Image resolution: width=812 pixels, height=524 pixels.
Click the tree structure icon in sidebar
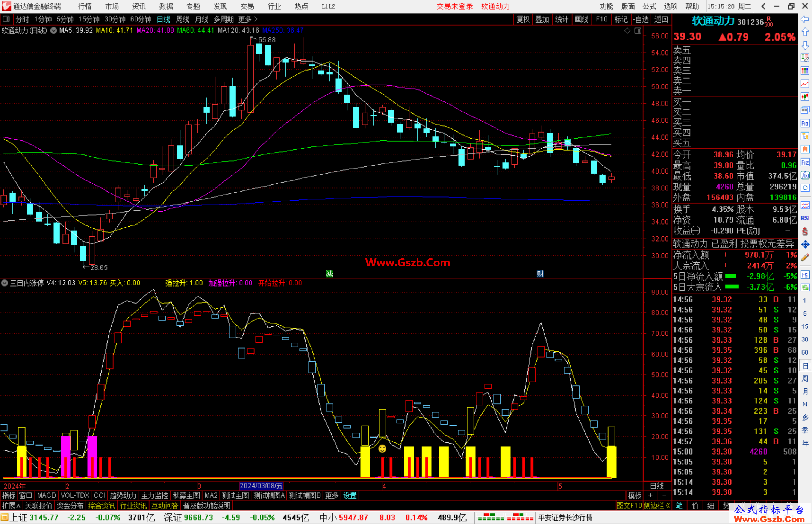[805, 136]
